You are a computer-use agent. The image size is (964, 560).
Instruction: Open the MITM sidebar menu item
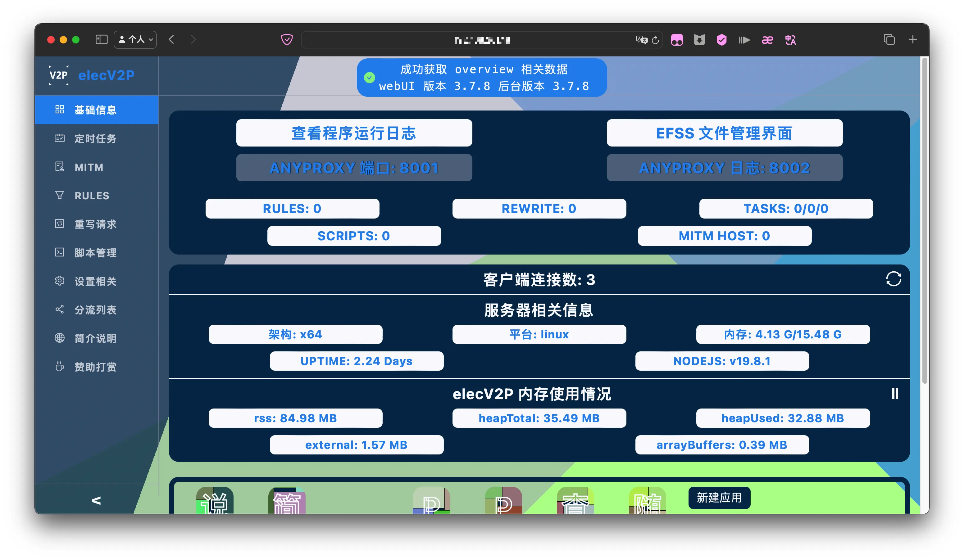89,167
